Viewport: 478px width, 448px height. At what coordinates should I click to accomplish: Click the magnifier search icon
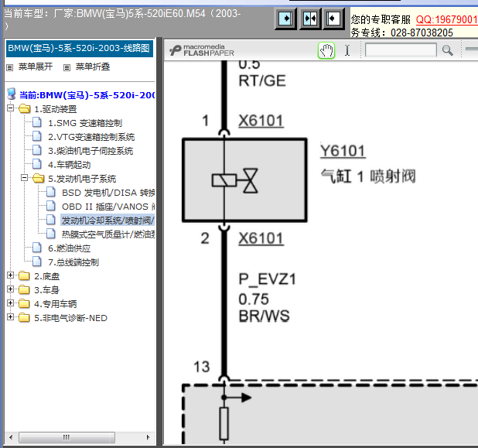click(447, 50)
